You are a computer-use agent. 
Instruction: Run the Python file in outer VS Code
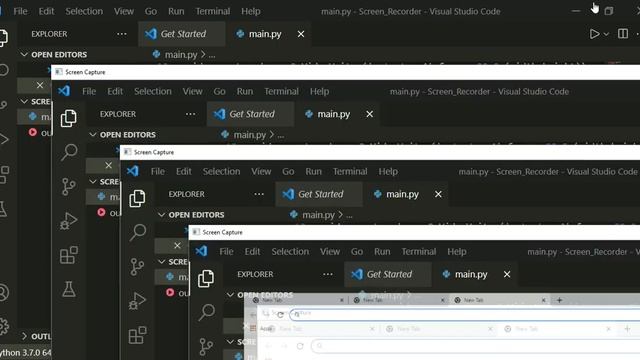pyautogui.click(x=594, y=34)
